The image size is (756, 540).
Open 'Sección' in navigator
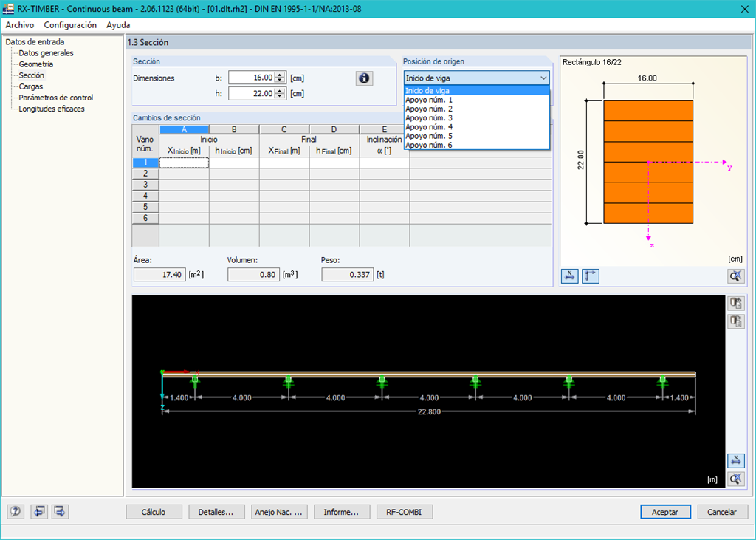point(31,75)
